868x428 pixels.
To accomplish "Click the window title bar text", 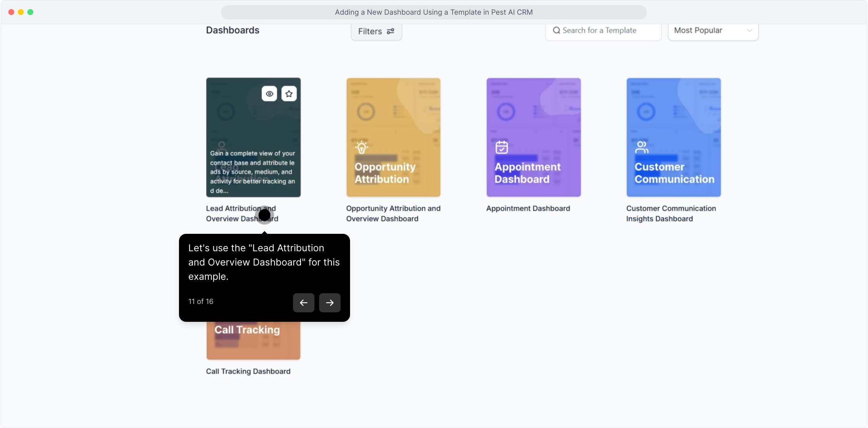I will pos(434,12).
